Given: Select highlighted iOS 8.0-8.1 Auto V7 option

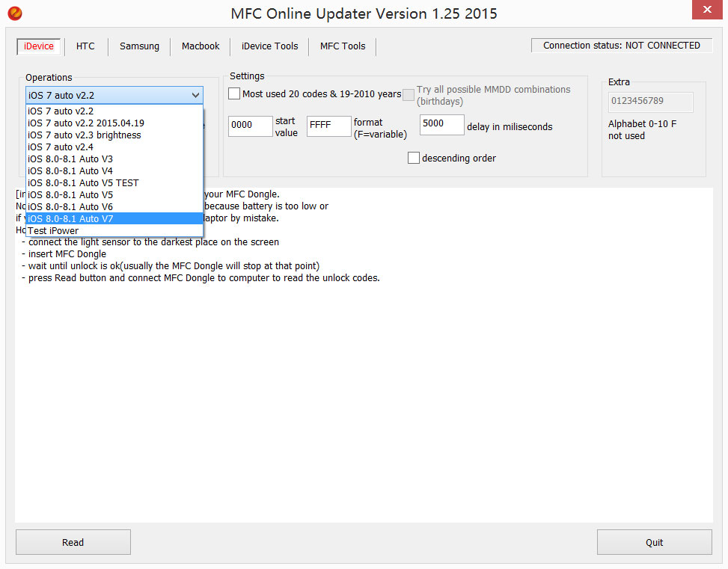Looking at the screenshot, I should pos(114,218).
